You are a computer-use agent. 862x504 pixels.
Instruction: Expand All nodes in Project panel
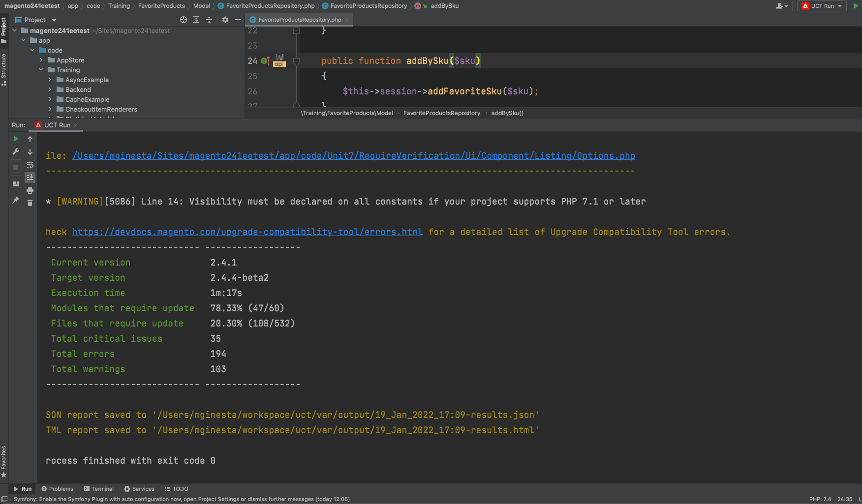[x=196, y=20]
